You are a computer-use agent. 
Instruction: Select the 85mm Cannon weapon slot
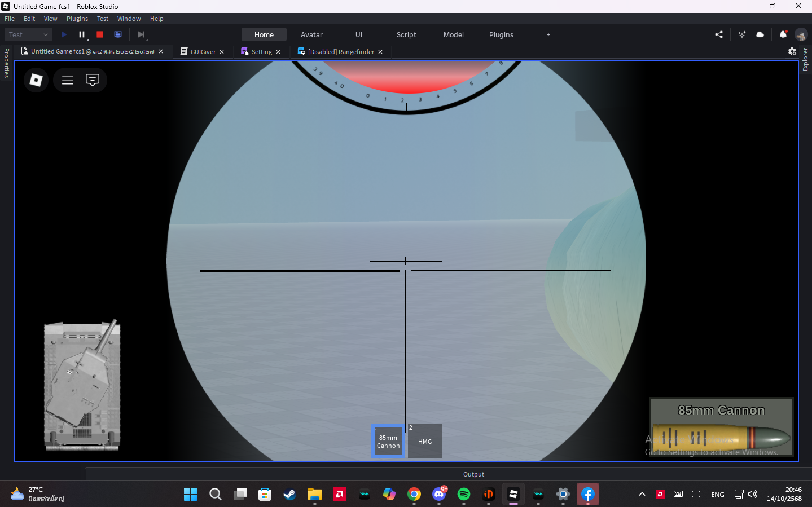388,441
